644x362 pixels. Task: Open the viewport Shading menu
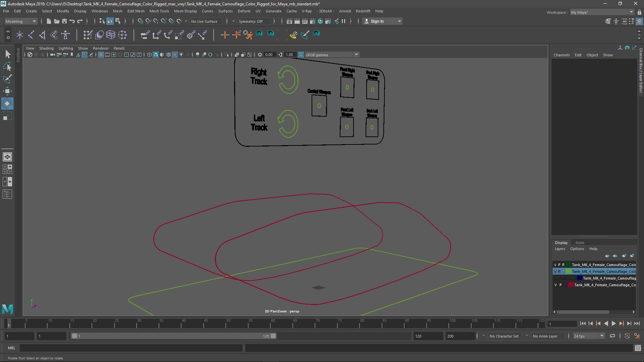[x=46, y=48]
